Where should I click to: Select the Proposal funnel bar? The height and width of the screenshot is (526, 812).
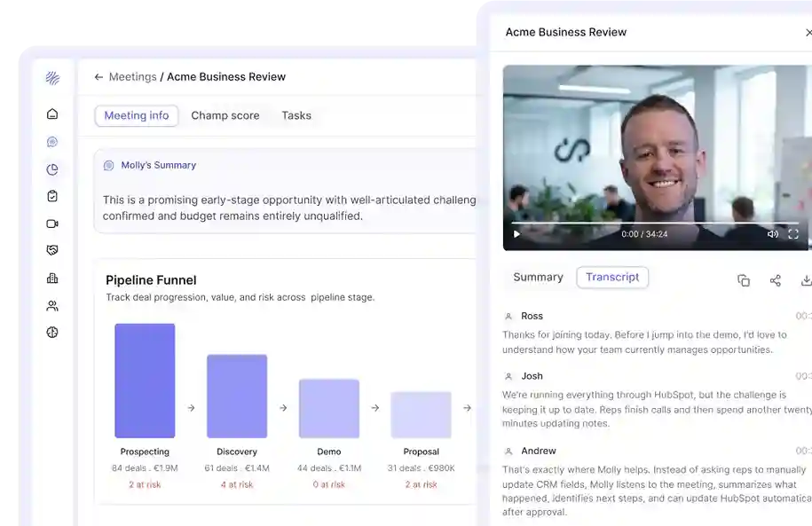[421, 415]
